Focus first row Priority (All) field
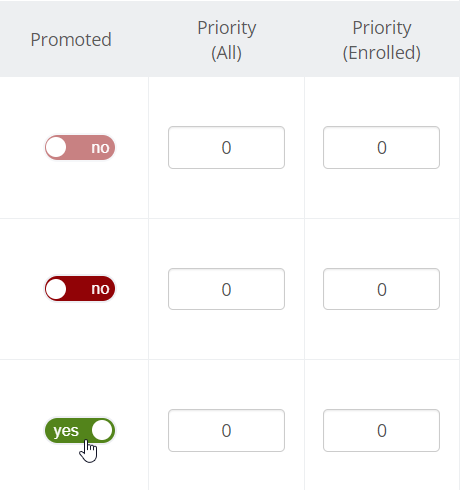 point(226,147)
